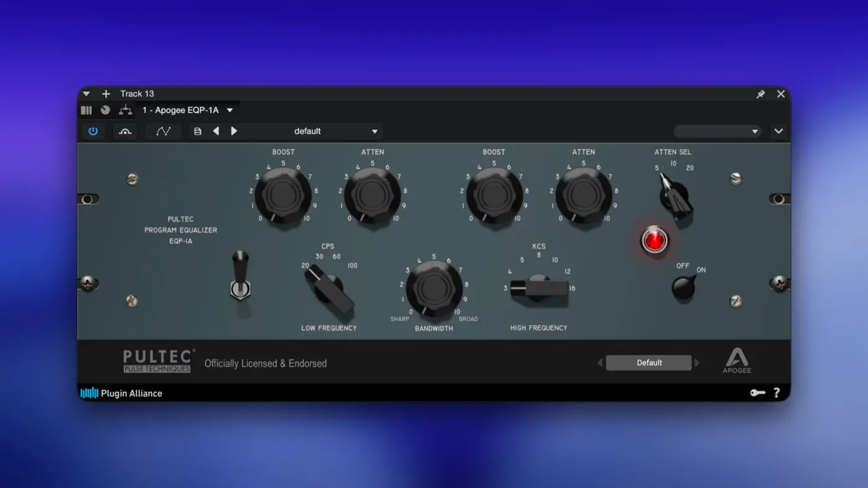This screenshot has width=868, height=488.
Task: Open the empty dropdown at toolbar right
Action: (x=717, y=131)
